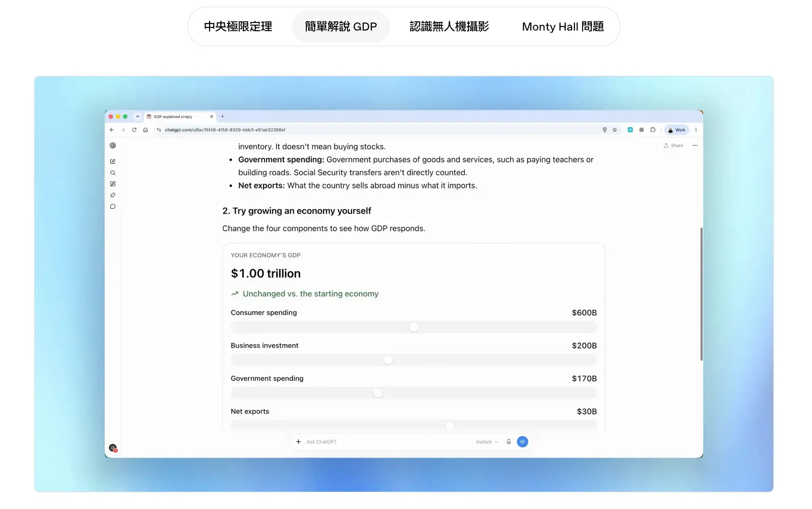The height and width of the screenshot is (509, 812).
Task: Open the chat bubble icon in the sidebar
Action: coord(113,207)
